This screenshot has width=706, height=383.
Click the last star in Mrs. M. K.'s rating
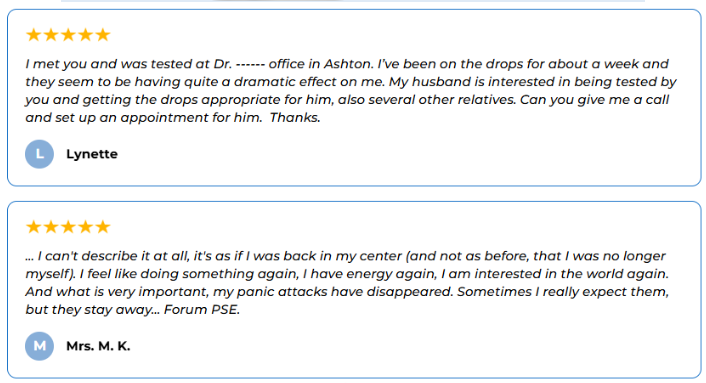[x=103, y=227]
